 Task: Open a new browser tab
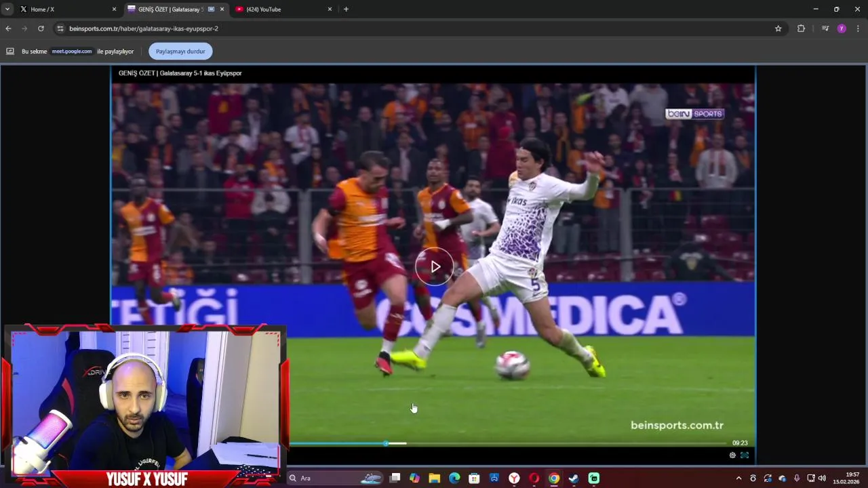coord(346,9)
